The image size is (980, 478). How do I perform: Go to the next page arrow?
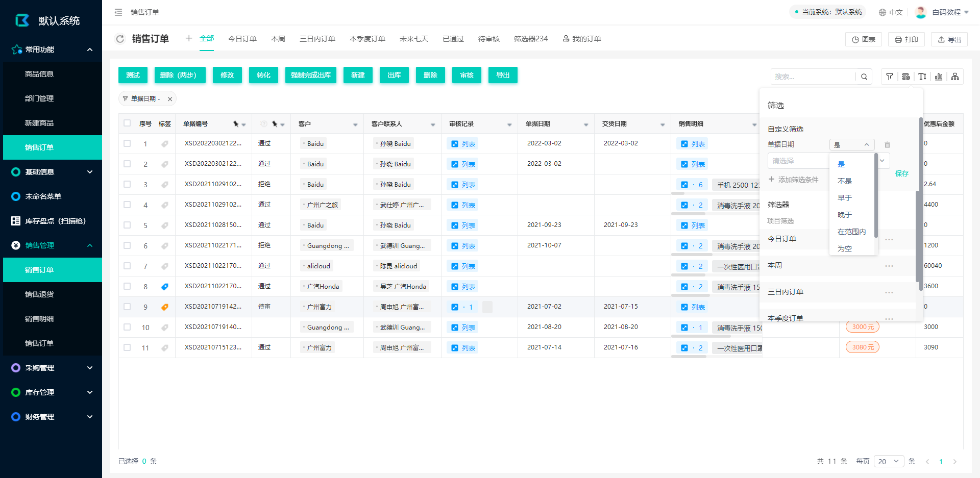click(x=954, y=462)
